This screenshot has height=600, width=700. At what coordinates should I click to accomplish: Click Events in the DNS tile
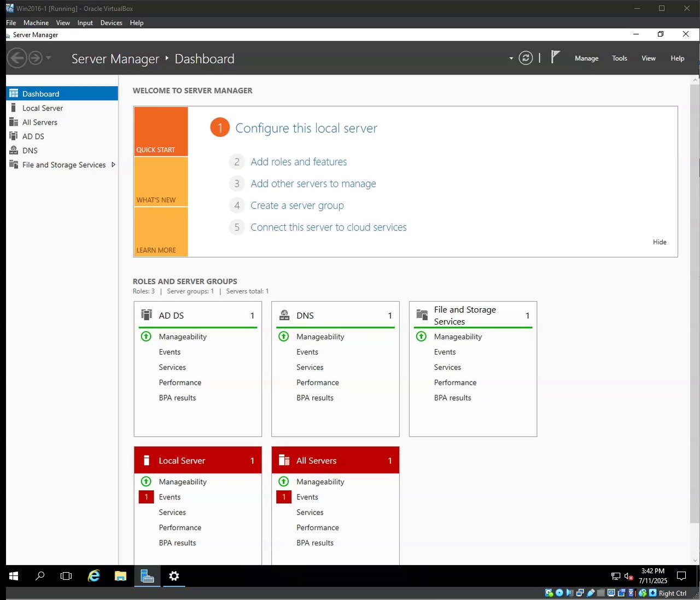(x=307, y=352)
